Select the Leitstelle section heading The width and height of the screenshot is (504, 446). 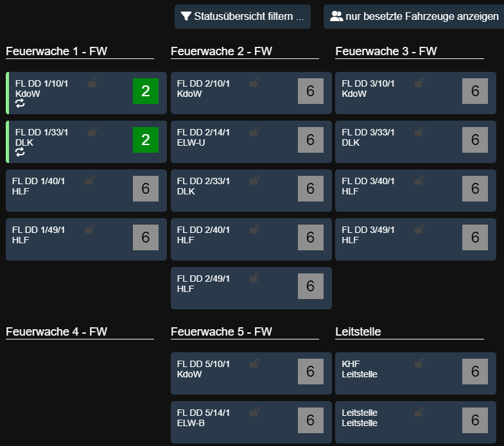(x=358, y=332)
